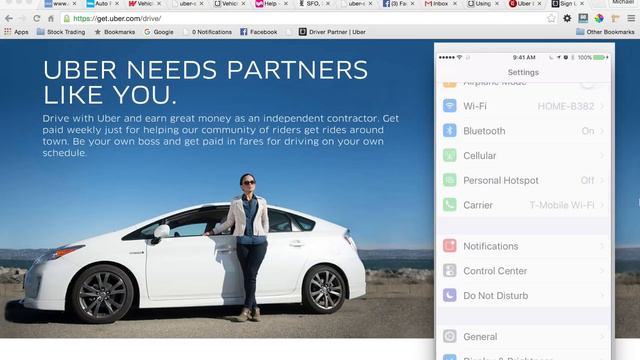The width and height of the screenshot is (640, 360).
Task: Expand the General row chevron
Action: click(x=602, y=337)
